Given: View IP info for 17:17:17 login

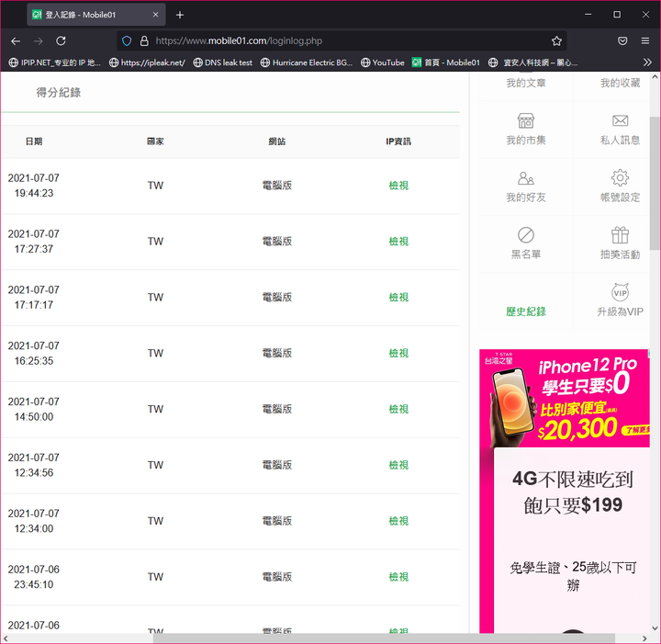Looking at the screenshot, I should tap(398, 297).
